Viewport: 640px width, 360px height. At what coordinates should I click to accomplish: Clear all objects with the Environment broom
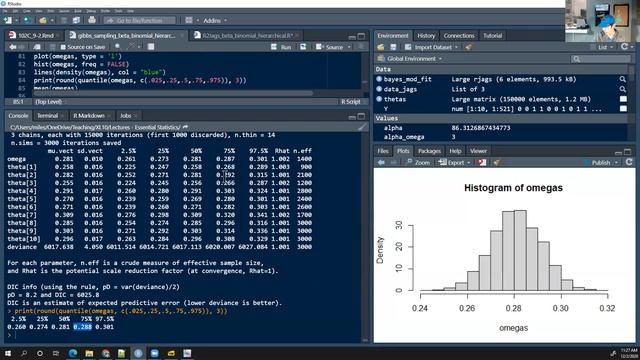469,47
